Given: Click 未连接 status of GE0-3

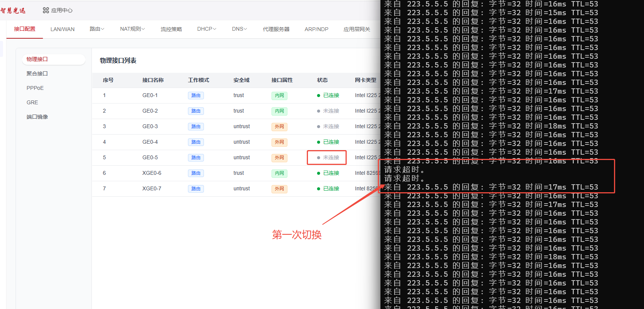Looking at the screenshot, I should [x=328, y=126].
